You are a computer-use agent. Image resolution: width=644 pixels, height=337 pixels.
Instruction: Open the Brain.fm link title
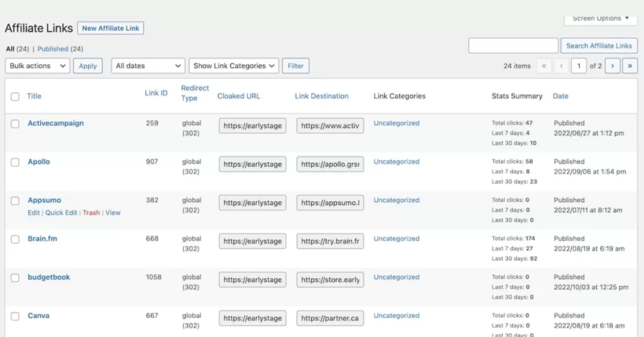(42, 239)
